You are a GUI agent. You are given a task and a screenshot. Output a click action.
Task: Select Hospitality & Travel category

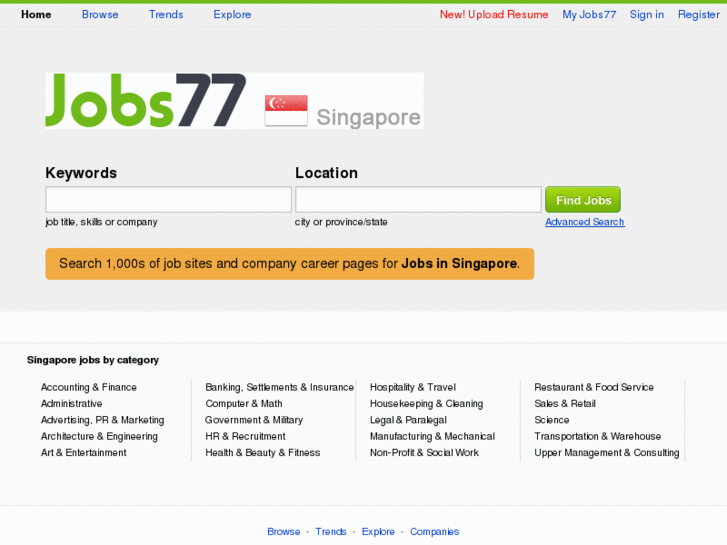point(413,387)
